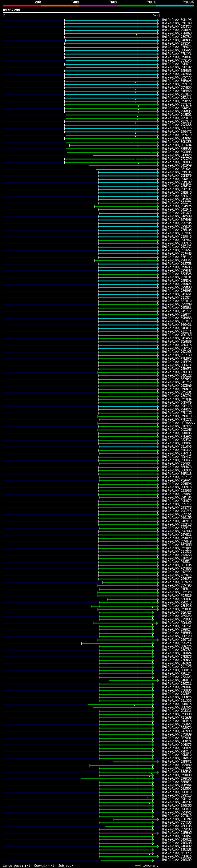Select UniRef100_A7PST1 label
The image size is (197, 868).
177,453
